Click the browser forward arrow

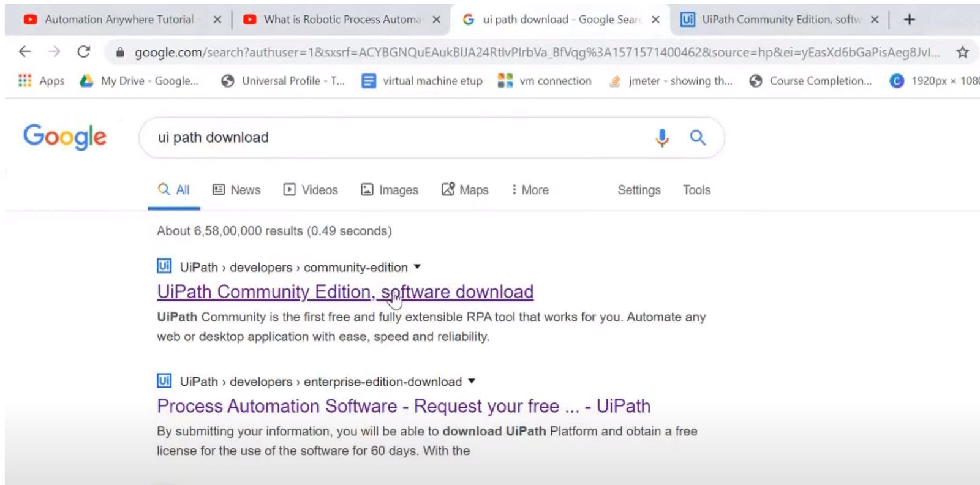click(x=55, y=52)
